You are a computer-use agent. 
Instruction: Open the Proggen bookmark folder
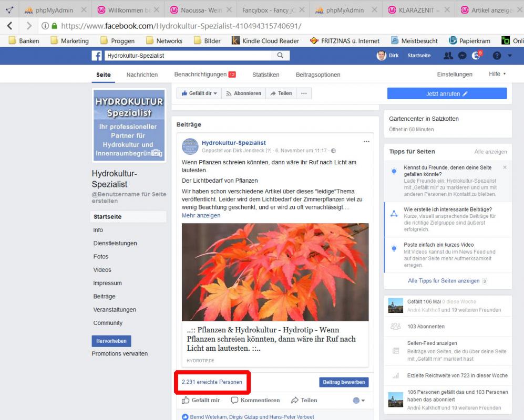118,41
